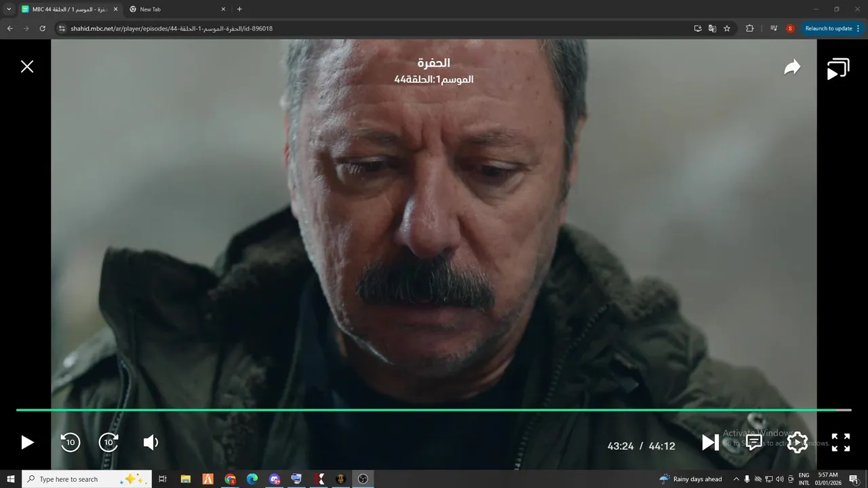This screenshot has width=868, height=488.
Task: Reload the current page
Action: pyautogui.click(x=42, y=28)
